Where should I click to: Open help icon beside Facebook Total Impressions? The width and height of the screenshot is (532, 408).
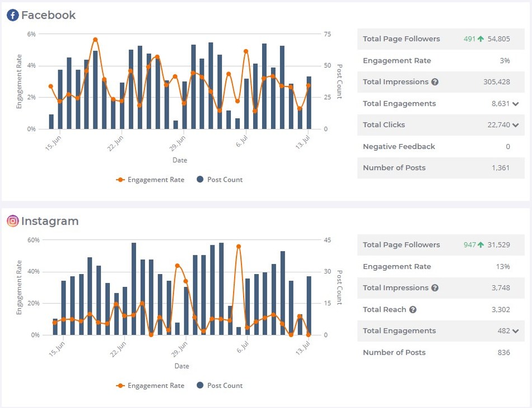pyautogui.click(x=435, y=82)
